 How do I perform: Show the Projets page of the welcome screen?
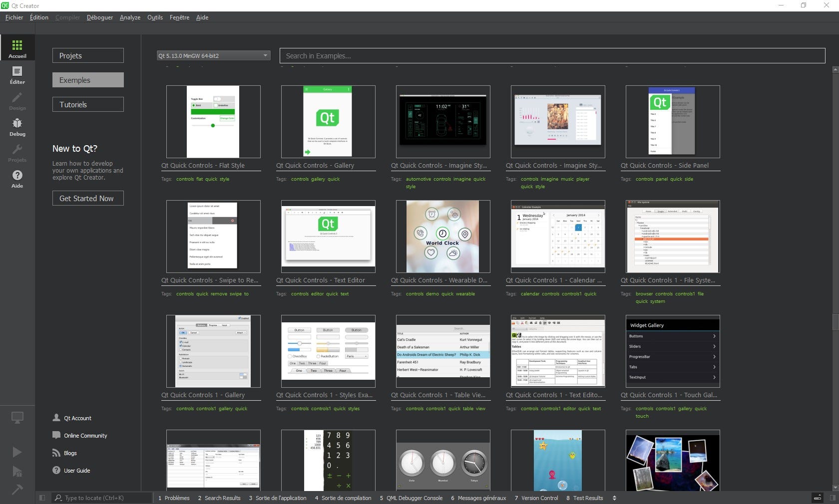[x=88, y=55]
